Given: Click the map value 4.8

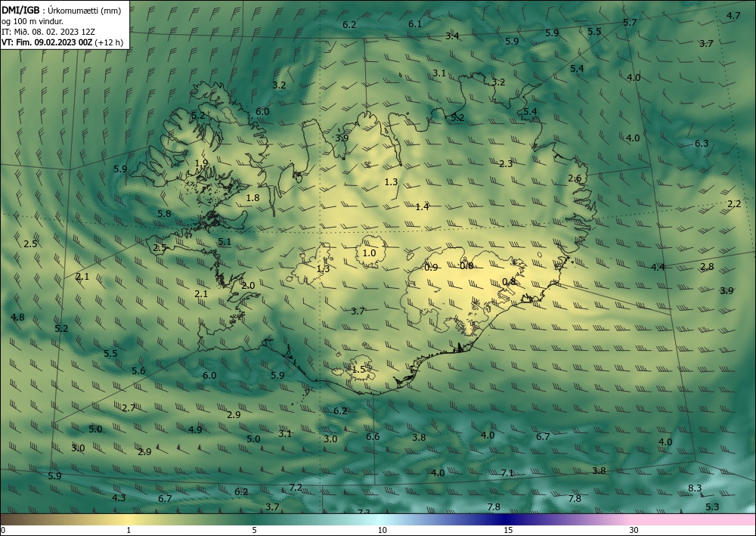Looking at the screenshot, I should tap(17, 318).
